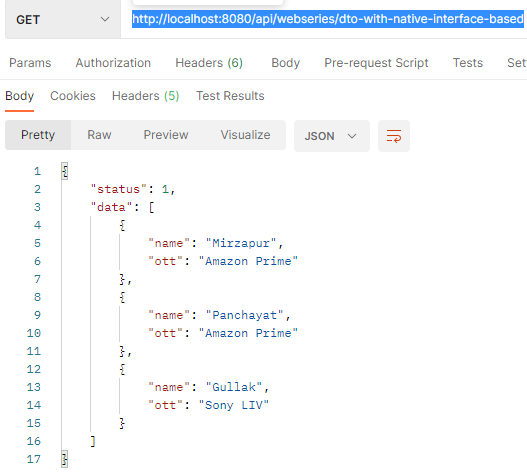This screenshot has height=473, width=527.
Task: View the response Headers (5) tab
Action: [145, 96]
